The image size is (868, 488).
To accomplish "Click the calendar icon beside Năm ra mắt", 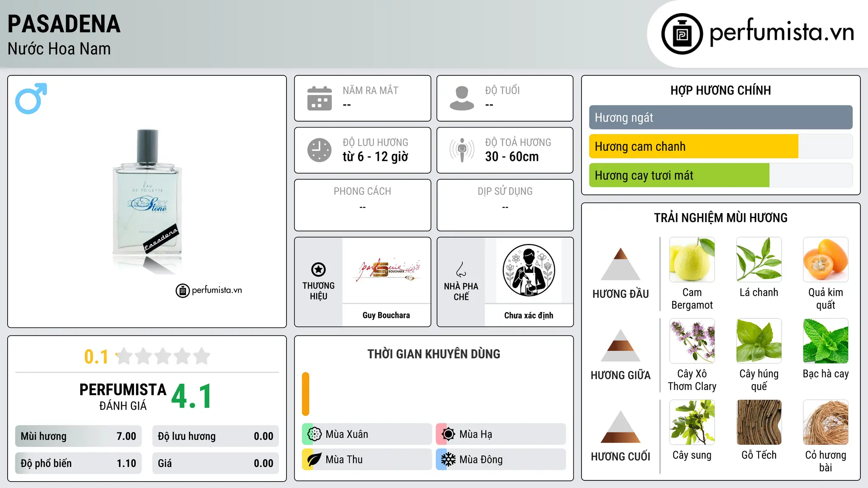I will [x=320, y=98].
